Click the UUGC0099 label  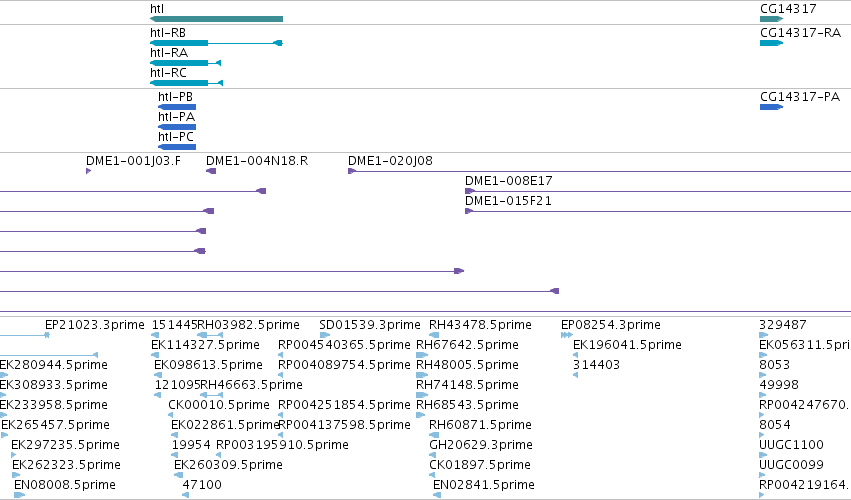(x=791, y=466)
